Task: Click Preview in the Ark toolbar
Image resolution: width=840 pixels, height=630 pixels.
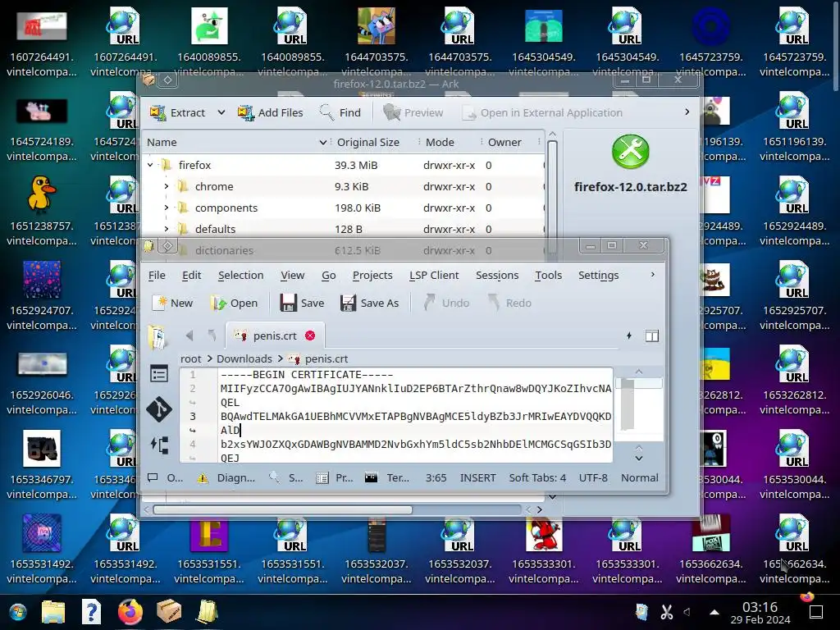Action: (413, 112)
